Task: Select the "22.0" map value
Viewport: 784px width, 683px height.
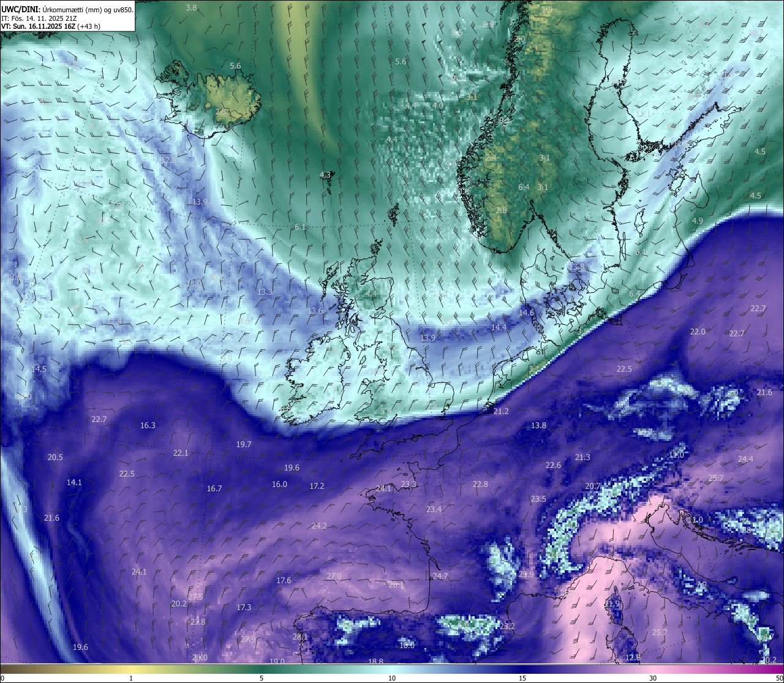Action: (x=698, y=332)
